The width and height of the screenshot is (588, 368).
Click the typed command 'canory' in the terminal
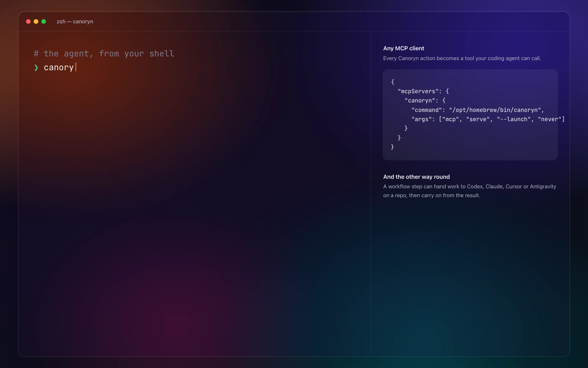(59, 67)
